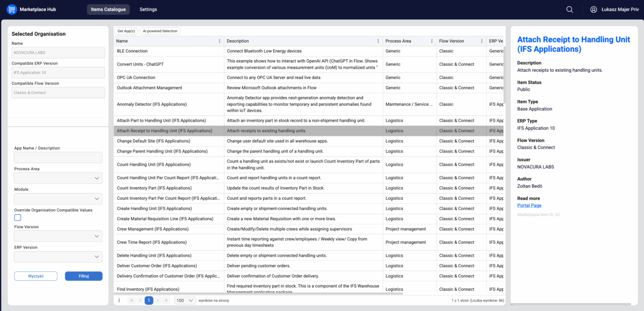Follow the Portal Page link
The width and height of the screenshot is (644, 311).
click(x=529, y=205)
